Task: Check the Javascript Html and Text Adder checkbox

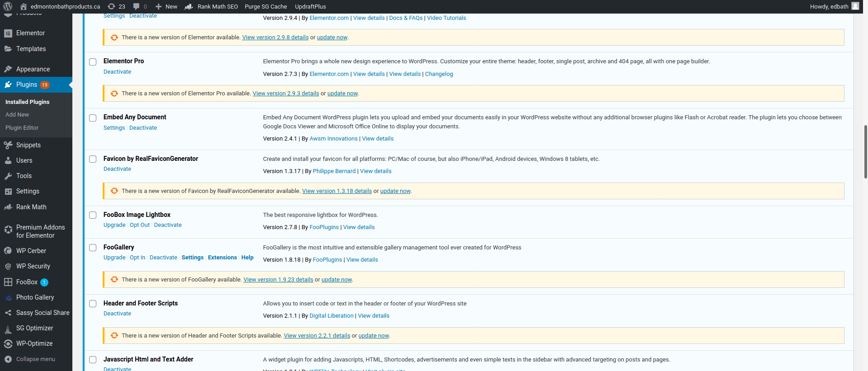Action: click(93, 360)
